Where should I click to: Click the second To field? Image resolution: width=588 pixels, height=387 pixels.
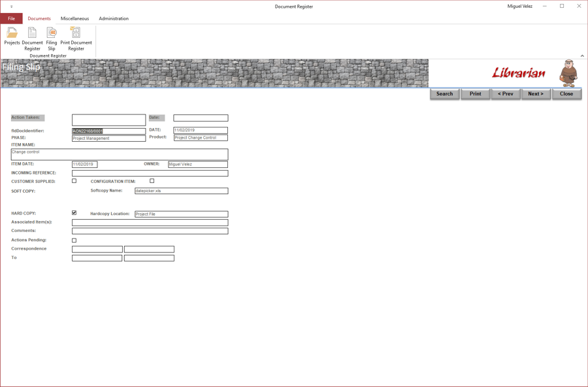point(149,258)
